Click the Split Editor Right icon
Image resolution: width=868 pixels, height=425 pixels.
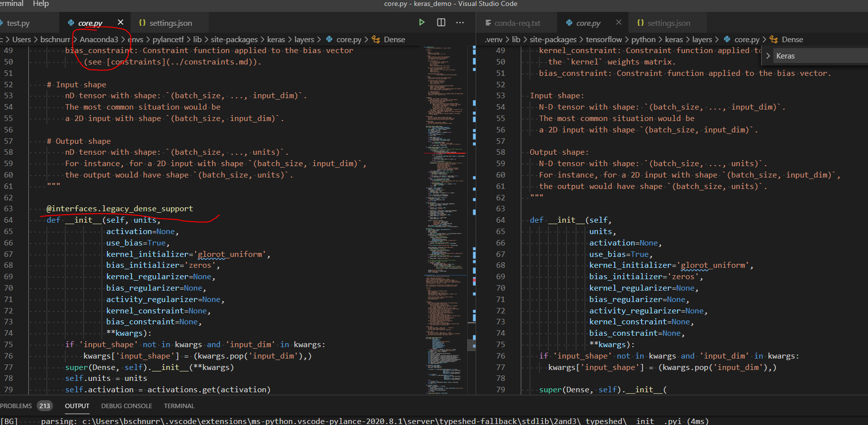[441, 22]
